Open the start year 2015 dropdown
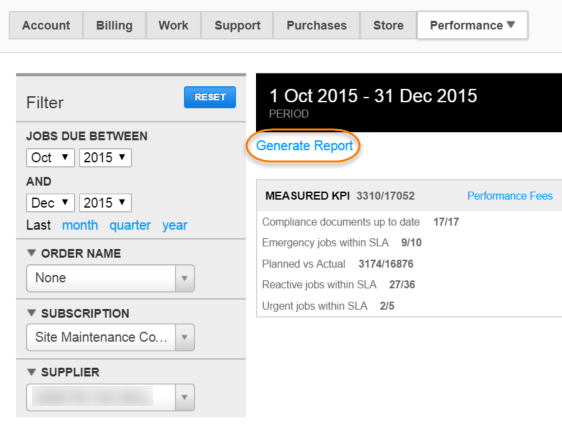Viewport: 562px width, 426px height. (x=105, y=158)
